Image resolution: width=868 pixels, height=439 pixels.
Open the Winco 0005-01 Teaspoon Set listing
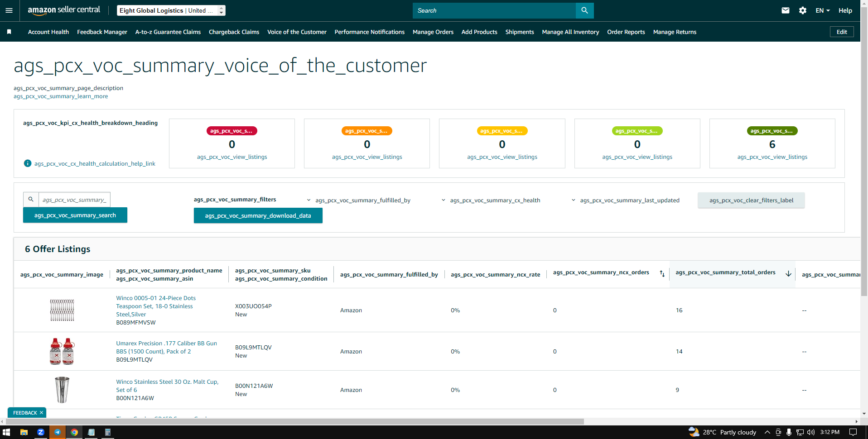coord(156,306)
